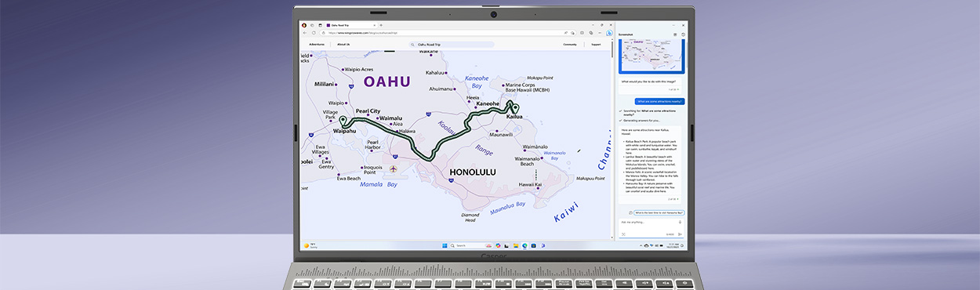
Task: Focus the Ask me anything input box
Action: [x=651, y=227]
